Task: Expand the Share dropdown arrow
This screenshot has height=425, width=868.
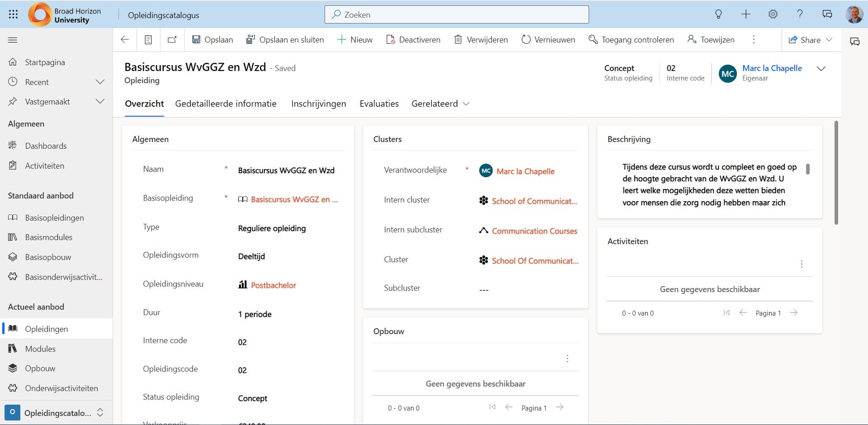Action: click(829, 40)
